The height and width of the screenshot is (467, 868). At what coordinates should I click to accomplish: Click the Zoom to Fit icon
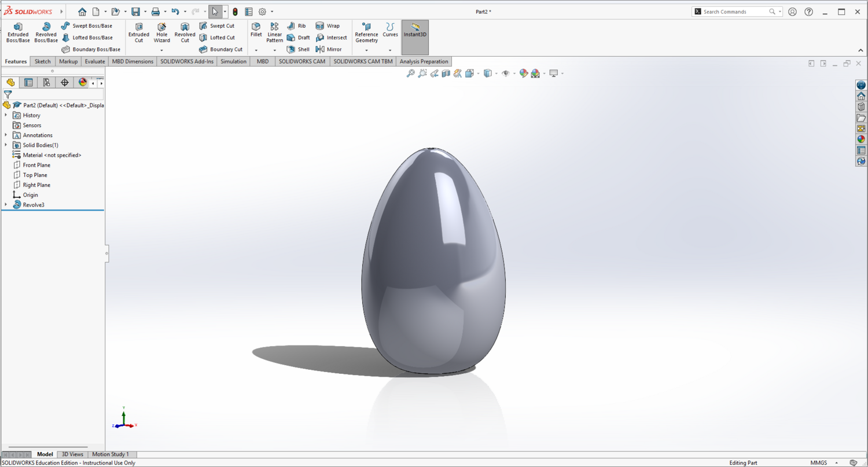410,73
